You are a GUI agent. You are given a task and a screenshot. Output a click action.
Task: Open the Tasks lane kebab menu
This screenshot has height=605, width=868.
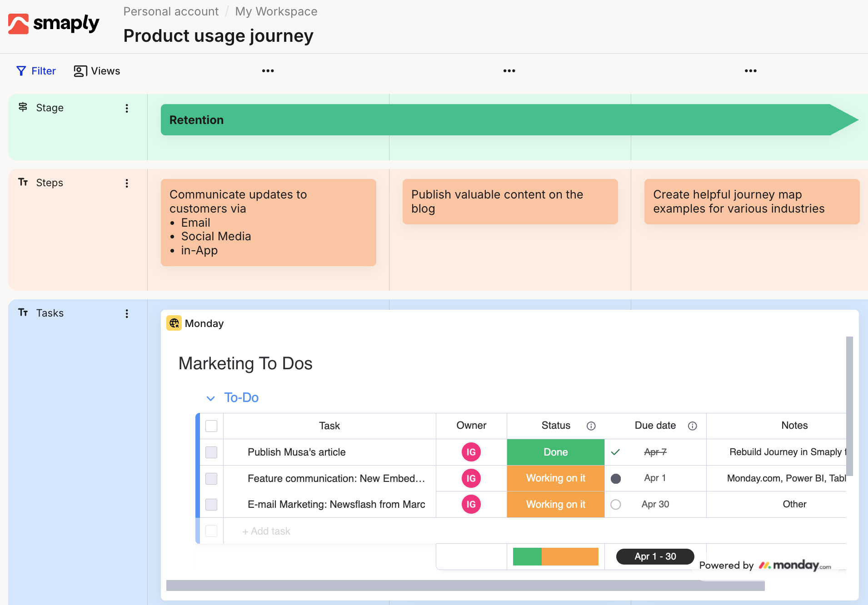[127, 313]
